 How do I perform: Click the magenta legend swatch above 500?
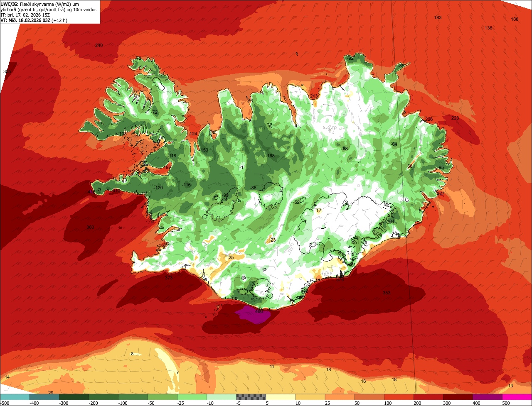point(517,397)
